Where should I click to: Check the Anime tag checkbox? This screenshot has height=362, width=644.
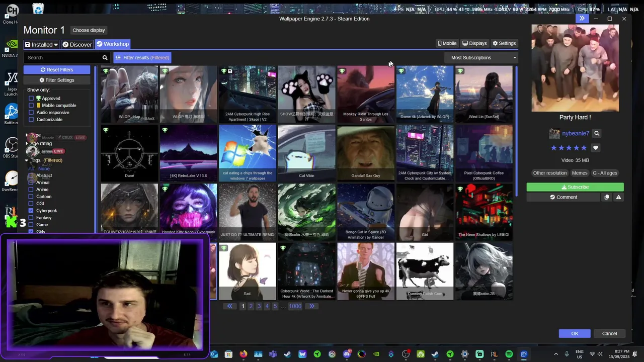coord(31,190)
